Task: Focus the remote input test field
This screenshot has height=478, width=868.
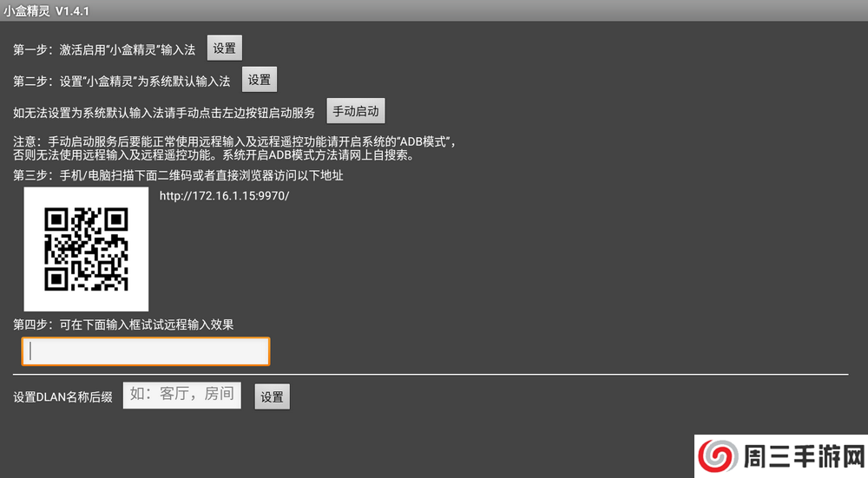Action: coord(146,351)
